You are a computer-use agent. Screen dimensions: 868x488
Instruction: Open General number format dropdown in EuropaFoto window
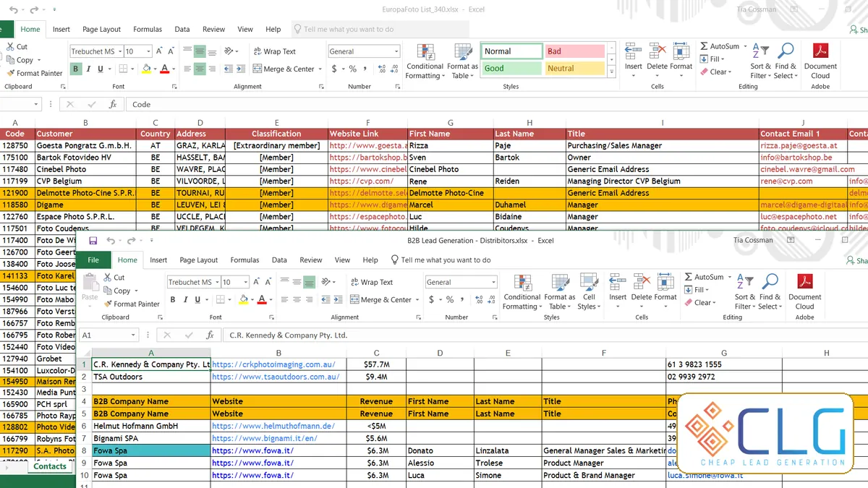396,51
